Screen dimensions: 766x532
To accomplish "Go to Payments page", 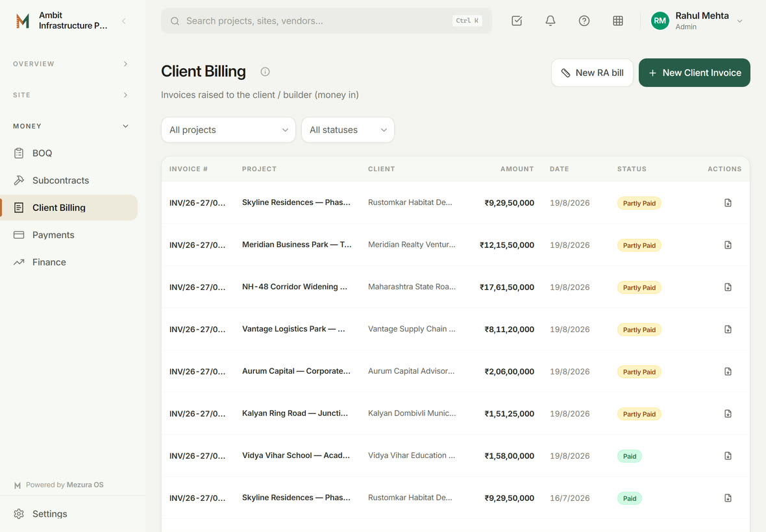I will coord(69,235).
